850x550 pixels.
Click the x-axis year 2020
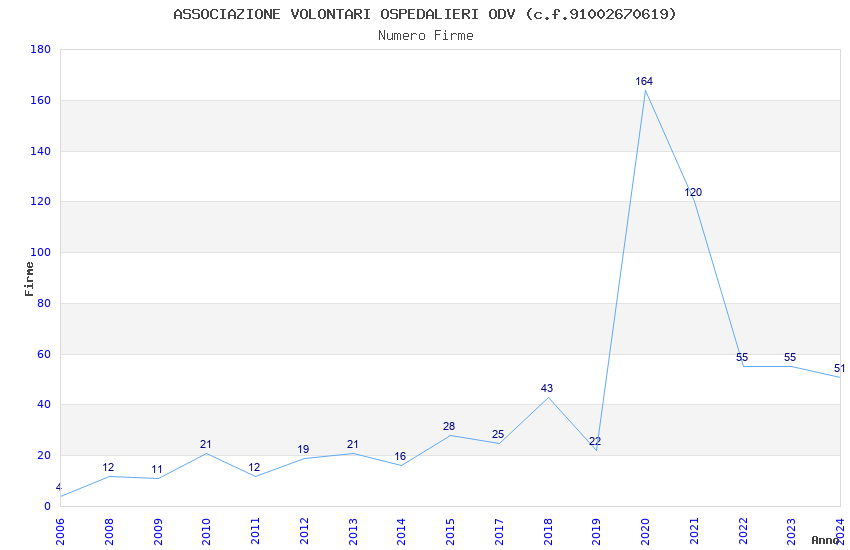645,531
